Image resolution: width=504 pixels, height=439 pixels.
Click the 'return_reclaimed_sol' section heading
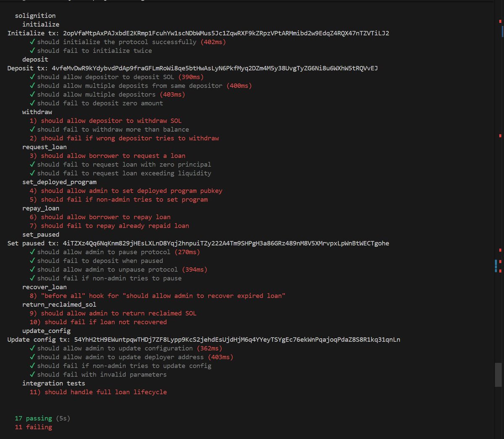click(59, 305)
